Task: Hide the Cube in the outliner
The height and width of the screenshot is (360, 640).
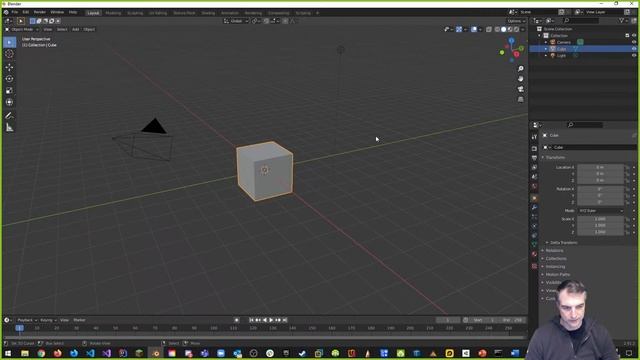Action: click(x=634, y=49)
